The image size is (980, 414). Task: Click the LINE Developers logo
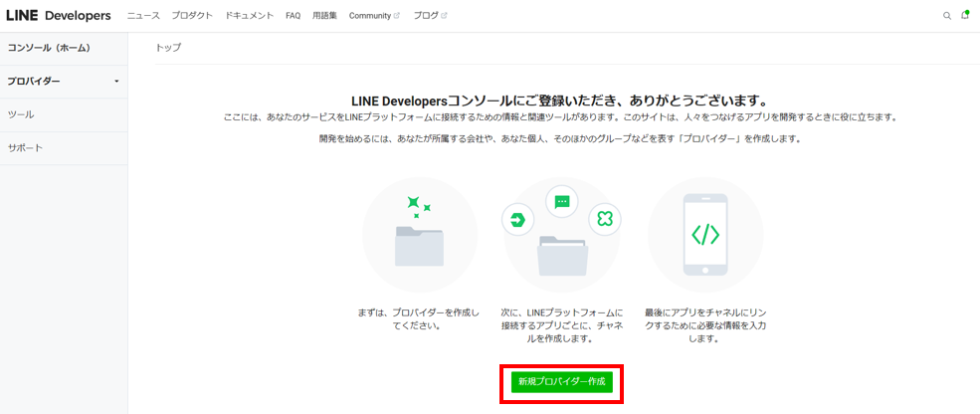click(x=59, y=15)
